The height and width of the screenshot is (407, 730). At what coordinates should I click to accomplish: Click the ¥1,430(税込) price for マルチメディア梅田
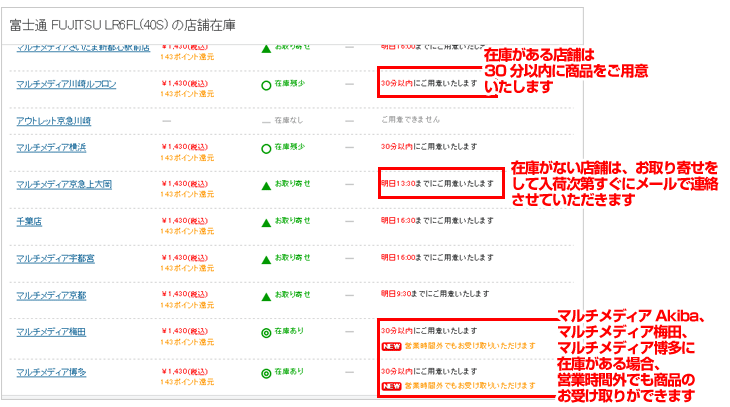[x=185, y=331]
